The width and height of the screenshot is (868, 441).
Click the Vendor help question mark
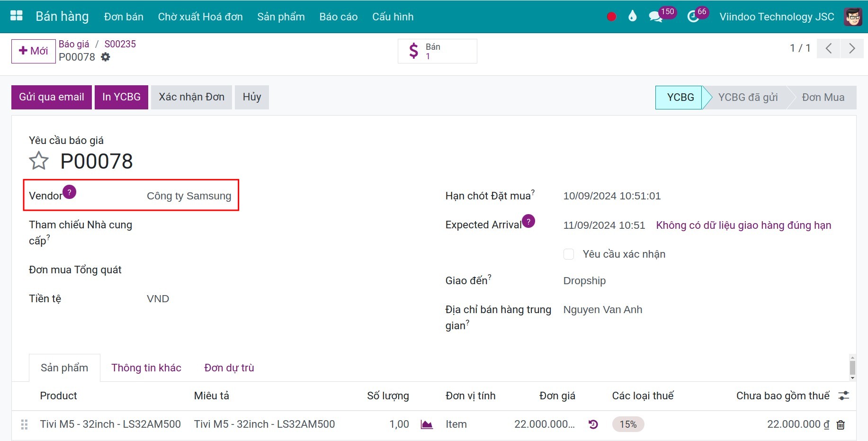tap(69, 192)
